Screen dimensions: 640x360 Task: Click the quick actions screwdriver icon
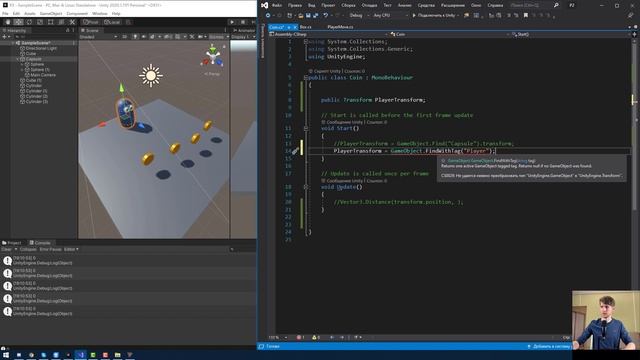pos(295,151)
